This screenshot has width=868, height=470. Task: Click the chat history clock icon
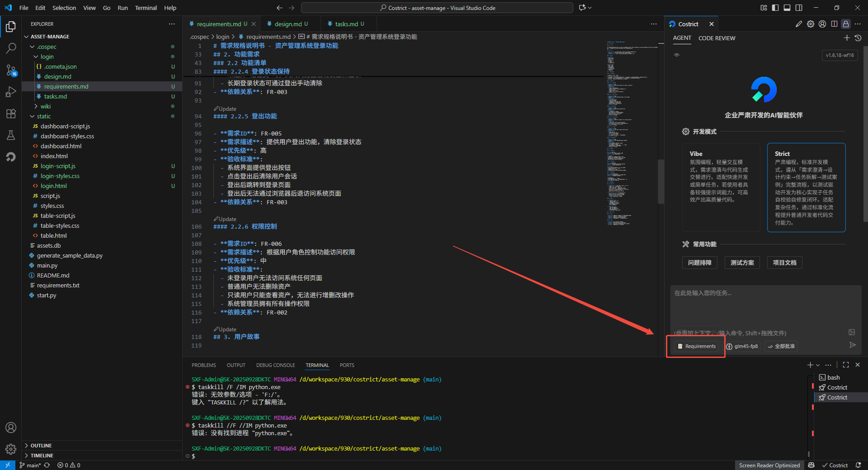(x=858, y=38)
